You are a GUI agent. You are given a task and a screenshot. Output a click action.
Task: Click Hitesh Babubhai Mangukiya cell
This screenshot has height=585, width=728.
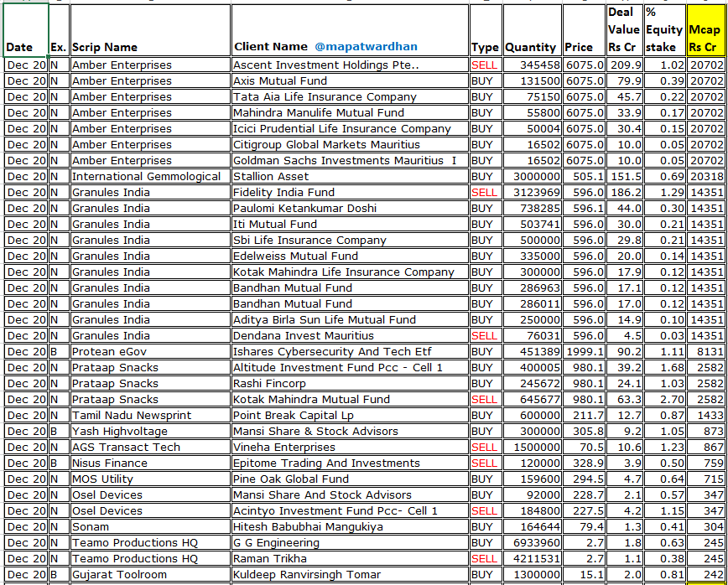point(350,527)
